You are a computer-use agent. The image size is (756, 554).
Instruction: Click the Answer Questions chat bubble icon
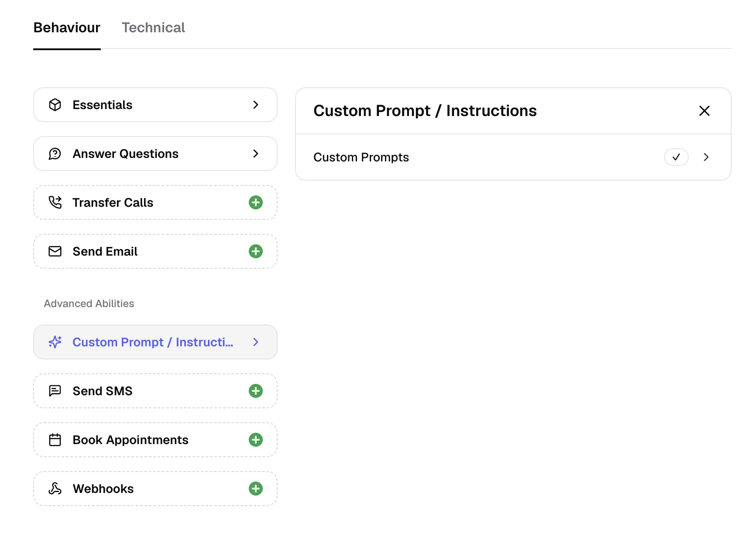(55, 154)
